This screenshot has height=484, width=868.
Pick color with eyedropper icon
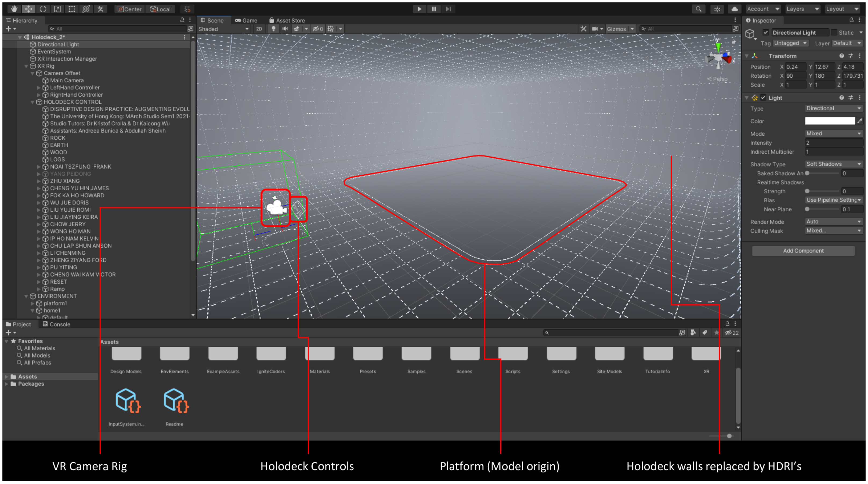pyautogui.click(x=860, y=121)
